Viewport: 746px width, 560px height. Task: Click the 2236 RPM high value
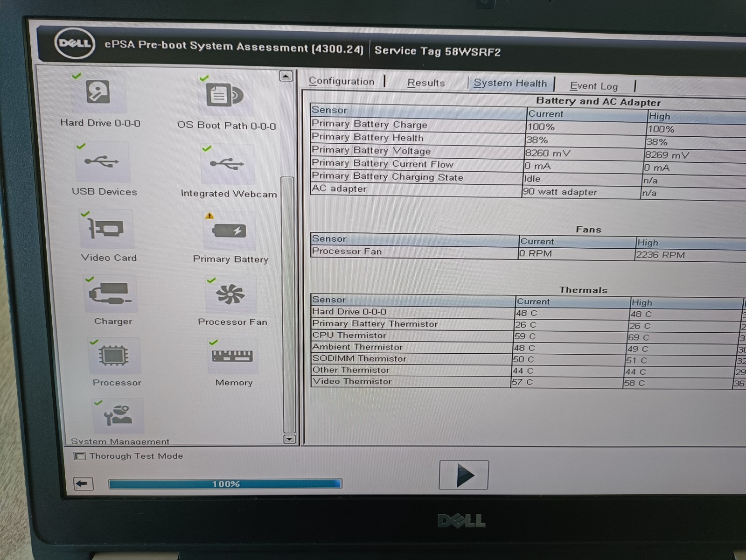660,255
